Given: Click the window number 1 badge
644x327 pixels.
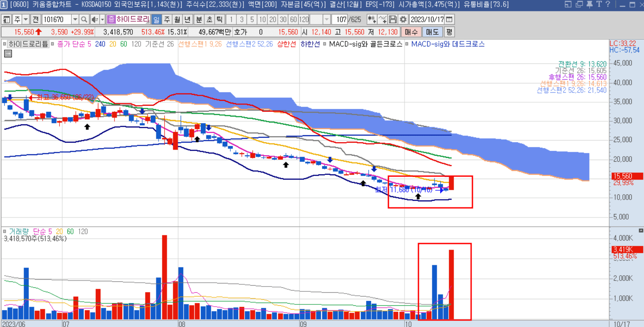Looking at the screenshot, I should pos(3,4).
